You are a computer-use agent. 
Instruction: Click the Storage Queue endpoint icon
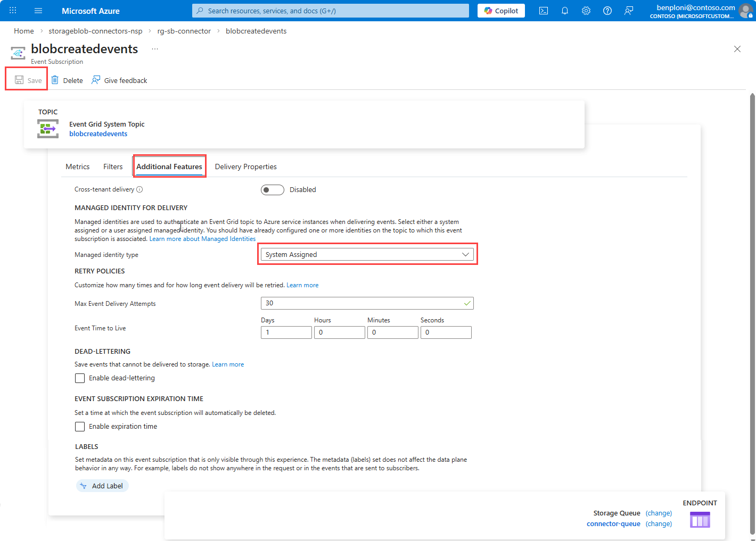[700, 519]
